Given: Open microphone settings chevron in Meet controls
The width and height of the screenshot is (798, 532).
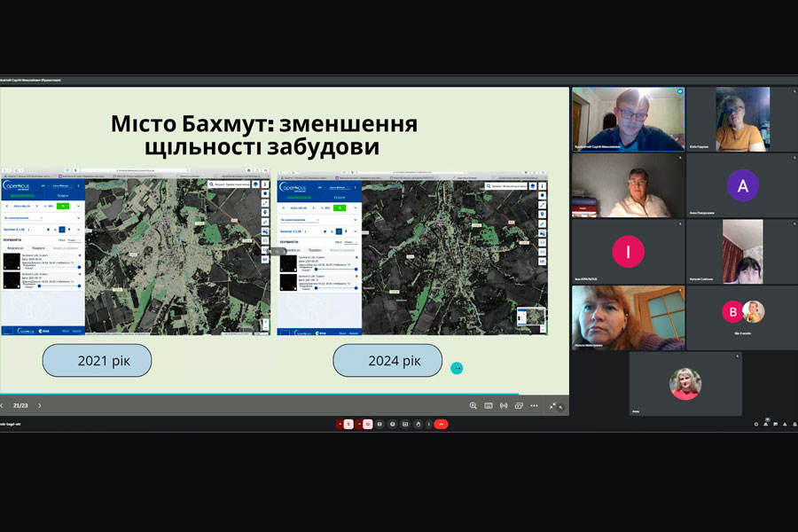Looking at the screenshot, I should [340, 424].
